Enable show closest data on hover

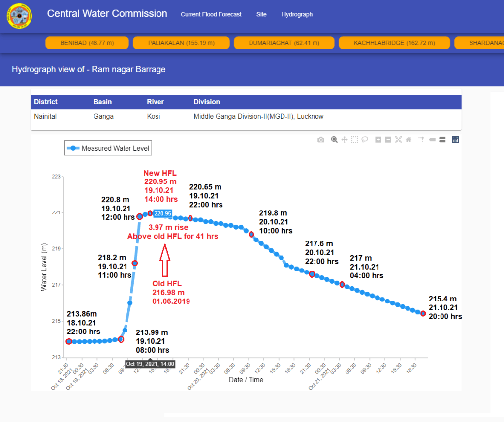click(x=432, y=140)
